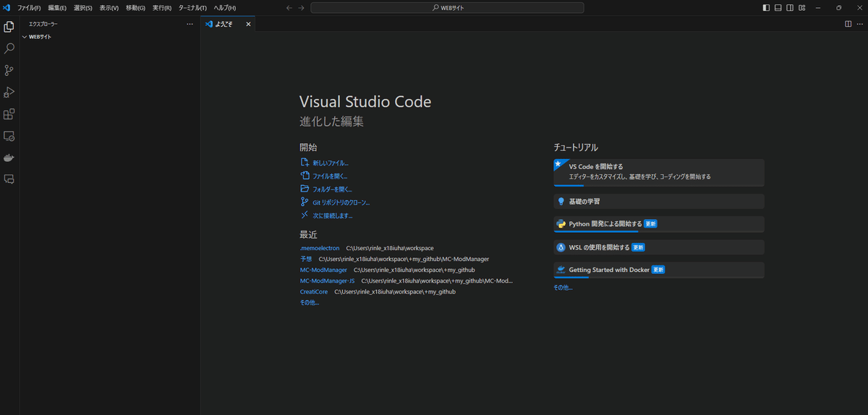Open the Remote Explorer icon
The height and width of the screenshot is (415, 868).
(9, 135)
